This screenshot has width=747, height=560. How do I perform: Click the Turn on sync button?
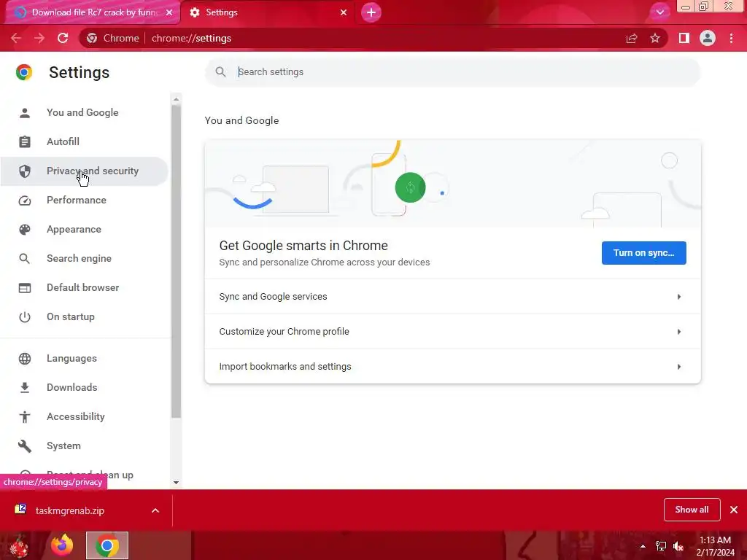coord(643,253)
